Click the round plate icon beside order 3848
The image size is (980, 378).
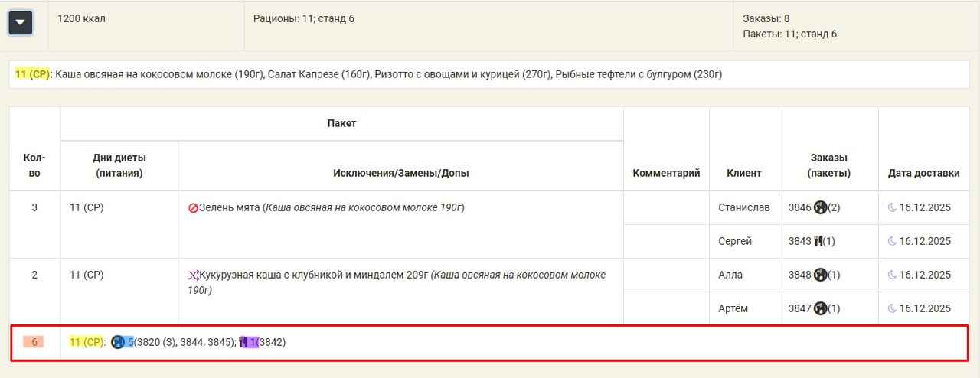pos(820,275)
